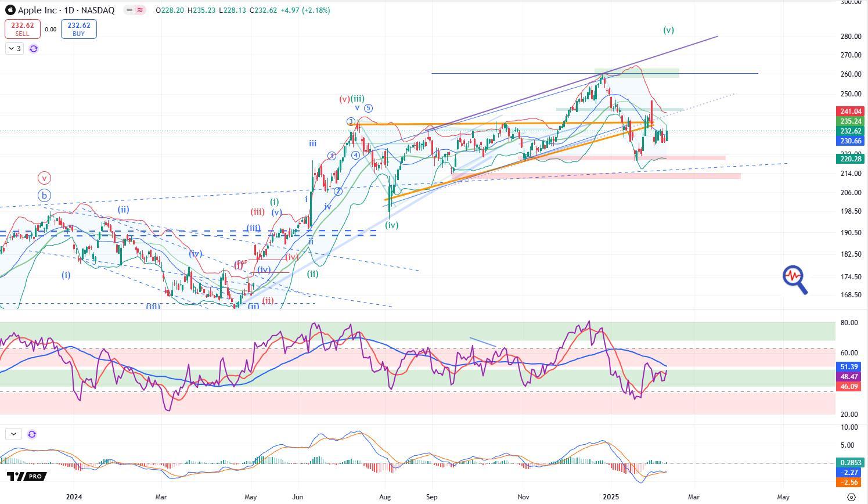Click the 0.00 spread value between Sell and Buy
Image resolution: width=868 pixels, height=504 pixels.
point(51,30)
